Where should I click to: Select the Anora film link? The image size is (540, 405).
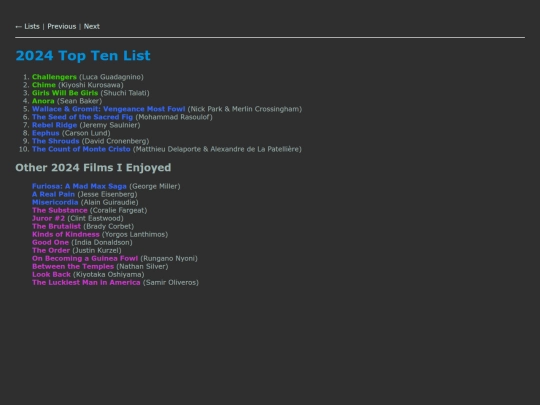[x=43, y=101]
